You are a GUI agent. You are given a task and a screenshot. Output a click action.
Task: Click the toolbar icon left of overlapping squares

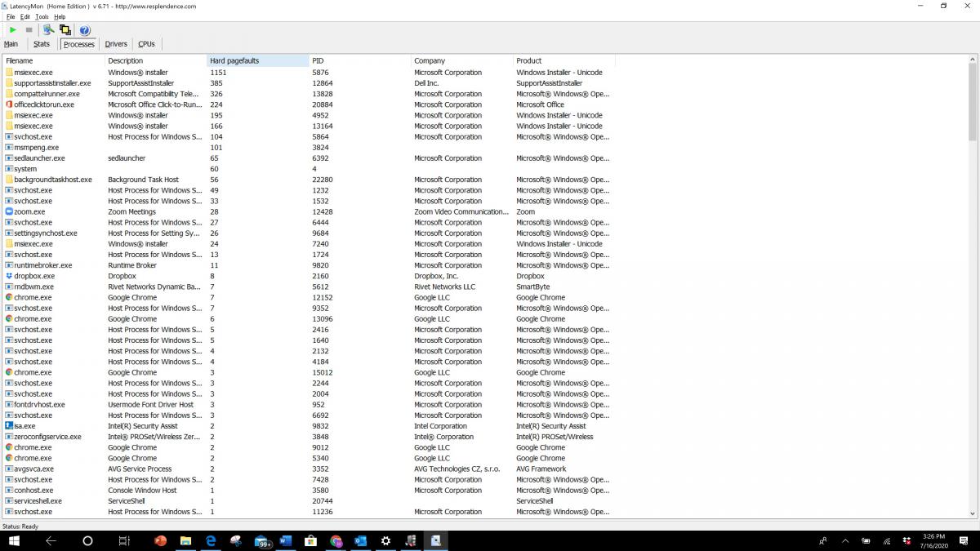(48, 30)
